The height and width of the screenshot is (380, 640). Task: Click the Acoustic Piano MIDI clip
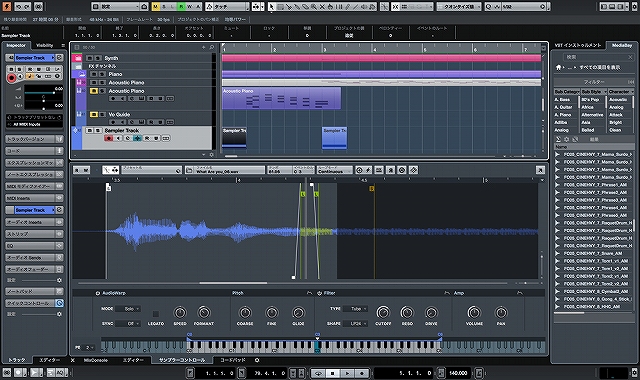point(281,98)
